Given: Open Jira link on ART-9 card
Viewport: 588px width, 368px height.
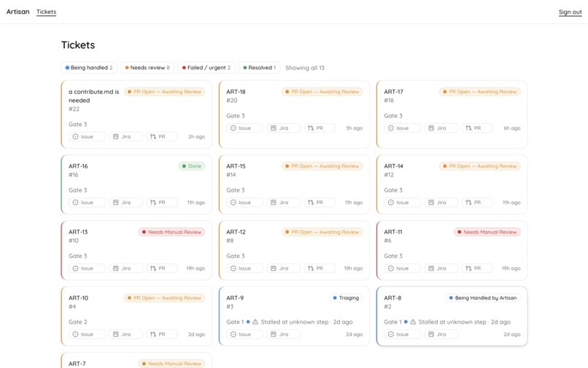Looking at the screenshot, I should pyautogui.click(x=284, y=334).
